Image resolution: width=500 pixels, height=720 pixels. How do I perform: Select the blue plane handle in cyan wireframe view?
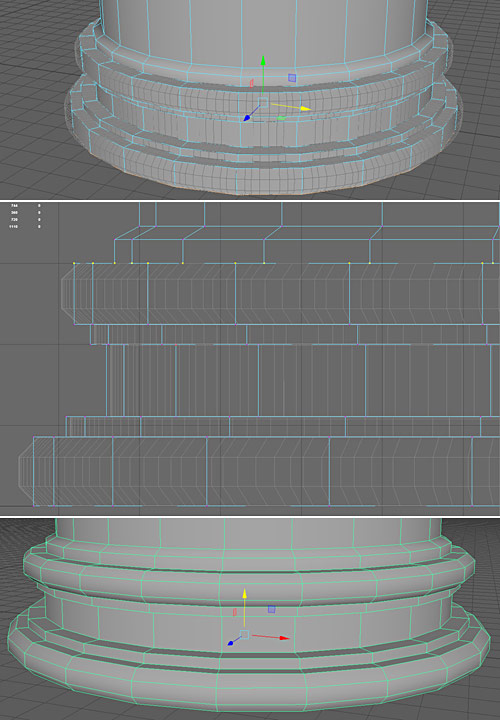click(292, 78)
